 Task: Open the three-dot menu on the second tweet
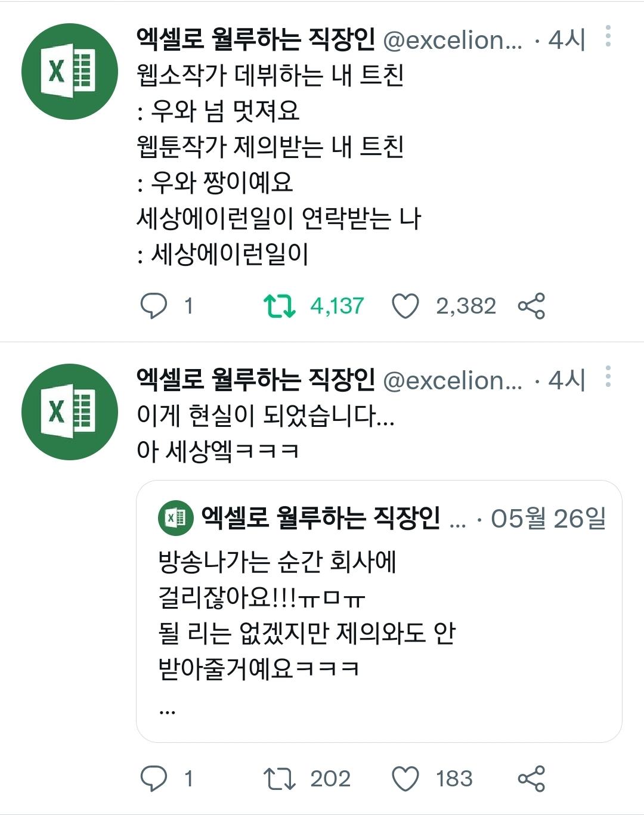[608, 376]
